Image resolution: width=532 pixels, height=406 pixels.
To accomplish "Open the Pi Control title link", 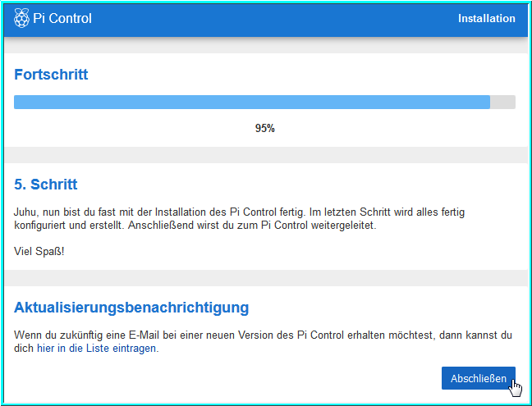I will click(x=62, y=18).
